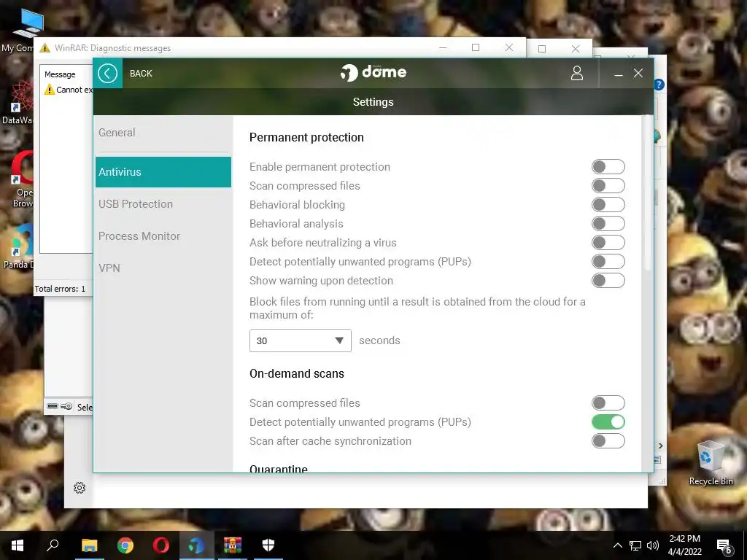Screen dimensions: 747x560
Task: Click Dome settings vertical scrollbar thumb
Action: click(648, 192)
